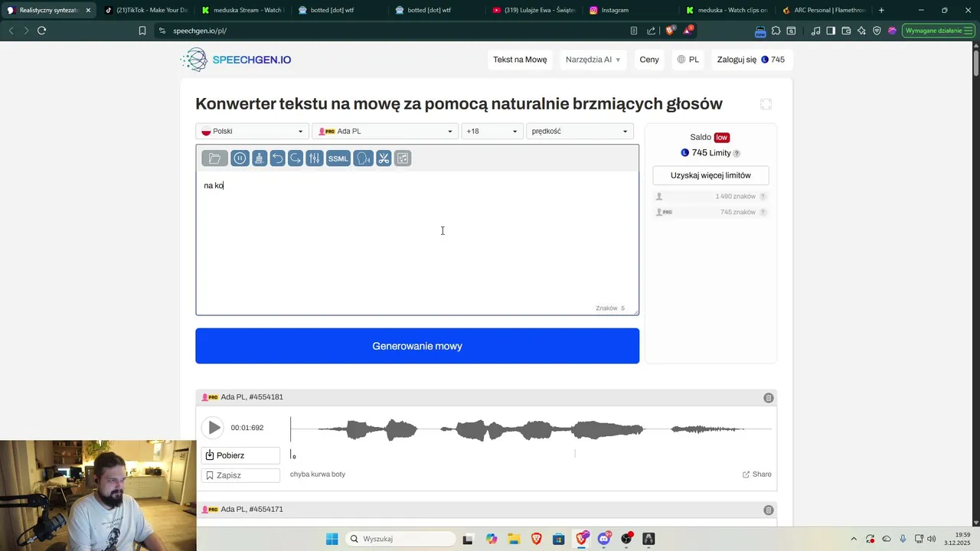
Task: Click inside the text editor containing 'na ko'
Action: pos(417,237)
